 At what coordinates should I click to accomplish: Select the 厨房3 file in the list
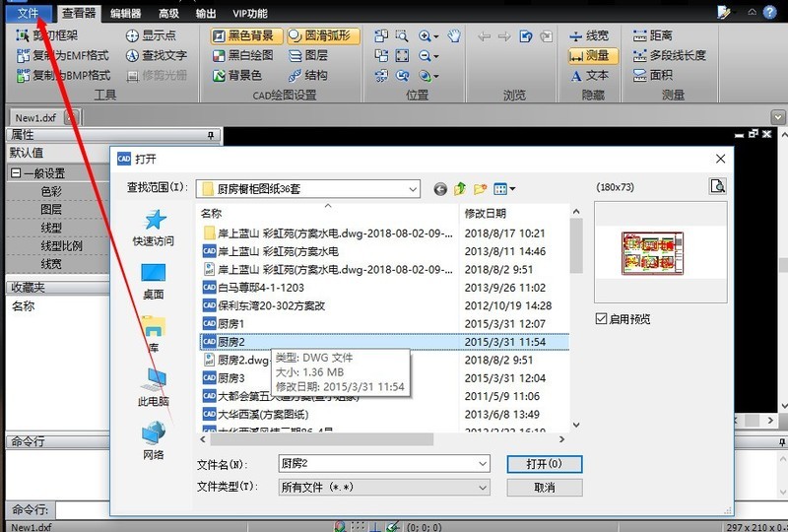point(231,378)
